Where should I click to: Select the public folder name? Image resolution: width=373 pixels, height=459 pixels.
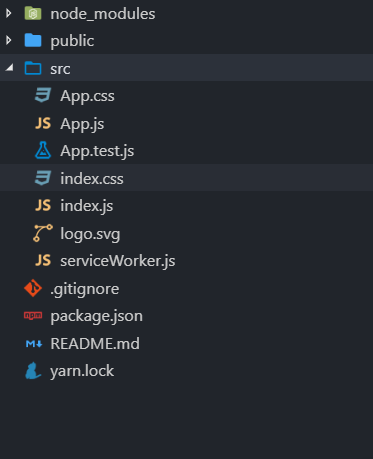coord(72,41)
